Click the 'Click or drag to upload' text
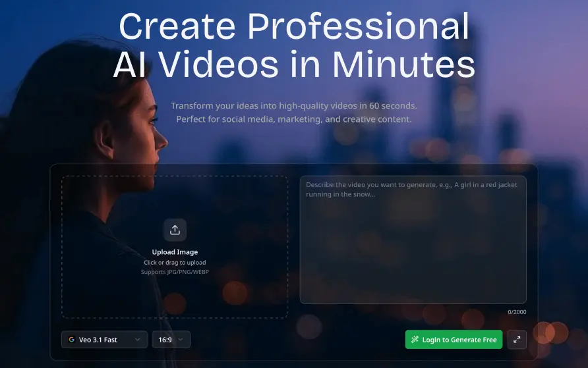 click(x=175, y=263)
